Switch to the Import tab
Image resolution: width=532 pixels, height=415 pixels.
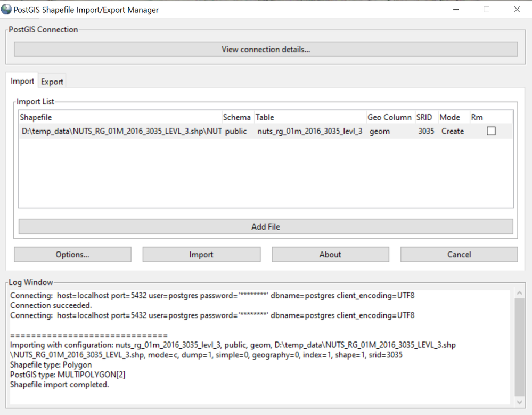22,81
